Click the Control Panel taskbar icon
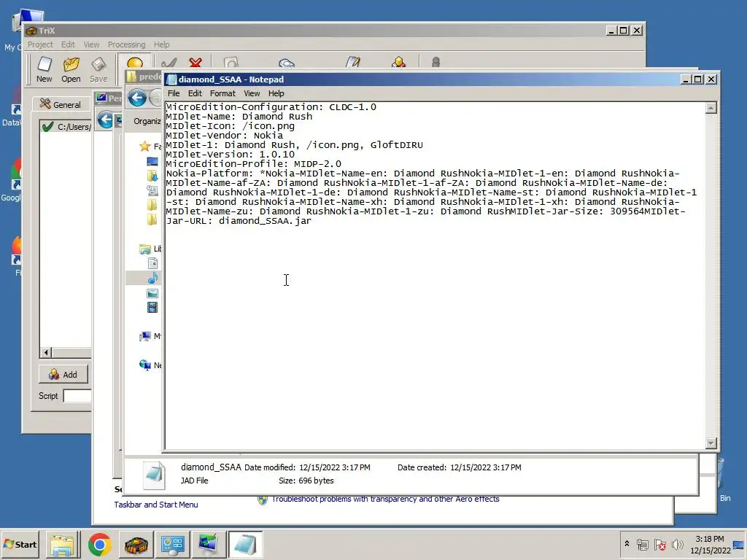This screenshot has height=560, width=747. coord(172,545)
